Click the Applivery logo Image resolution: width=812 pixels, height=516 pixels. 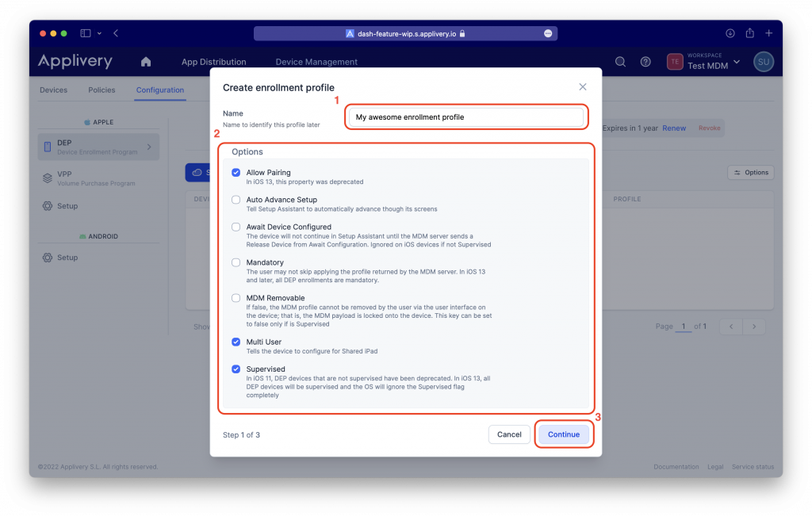pyautogui.click(x=75, y=61)
